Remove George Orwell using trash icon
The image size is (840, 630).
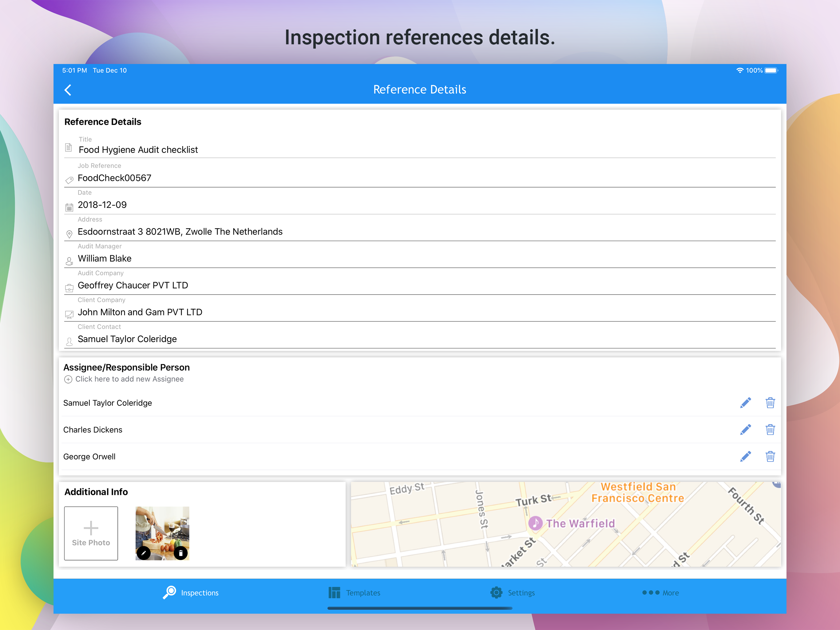[770, 457]
